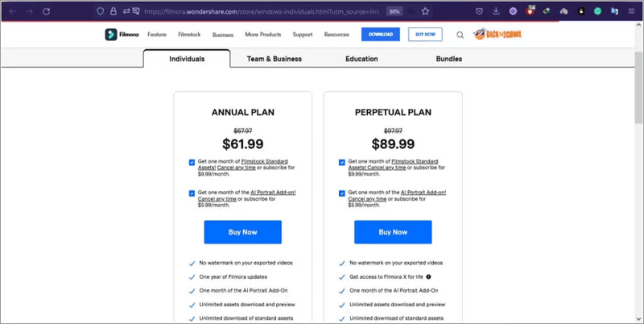Open the site search magnifier icon
Image resolution: width=644 pixels, height=324 pixels.
click(x=460, y=35)
